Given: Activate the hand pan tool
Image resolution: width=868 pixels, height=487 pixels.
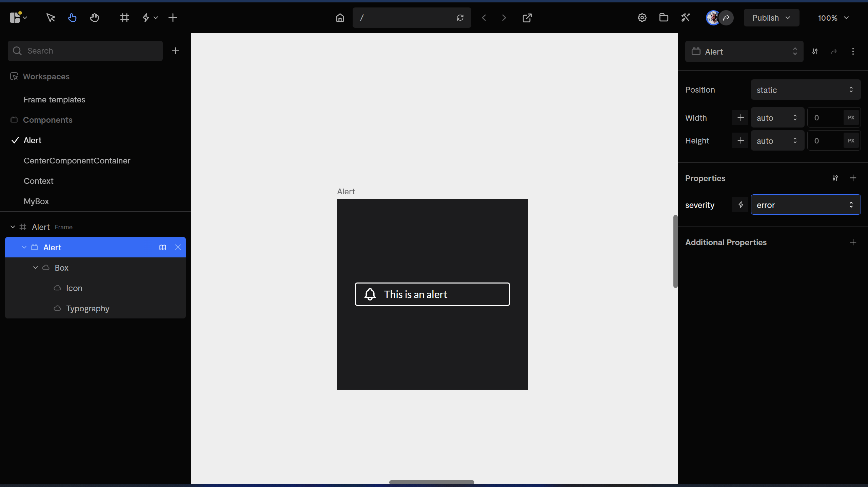Looking at the screenshot, I should pyautogui.click(x=94, y=18).
